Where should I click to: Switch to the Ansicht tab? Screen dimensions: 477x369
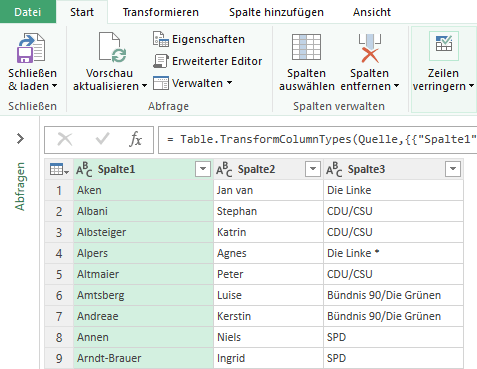click(372, 12)
